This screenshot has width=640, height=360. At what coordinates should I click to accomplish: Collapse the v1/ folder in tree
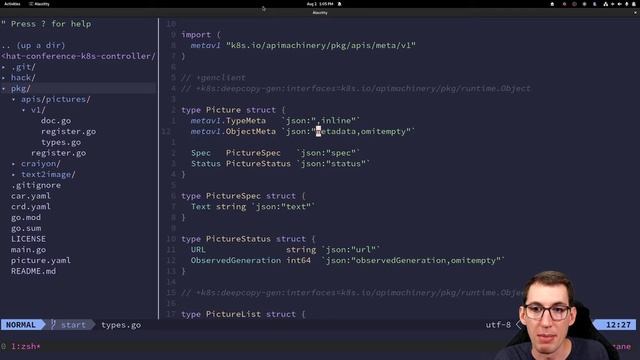tap(38, 110)
